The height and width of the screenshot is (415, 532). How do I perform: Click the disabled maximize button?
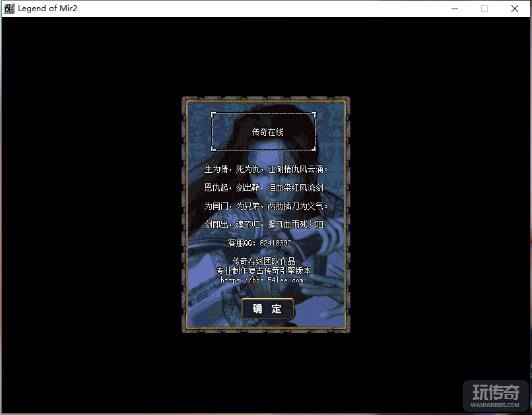484,9
